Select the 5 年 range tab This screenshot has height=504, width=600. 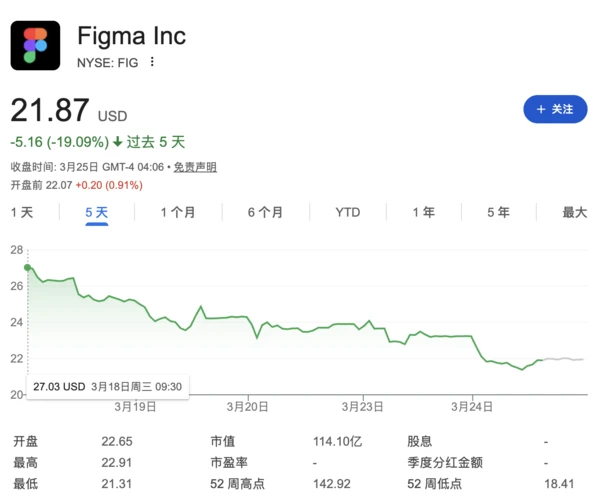(x=498, y=212)
